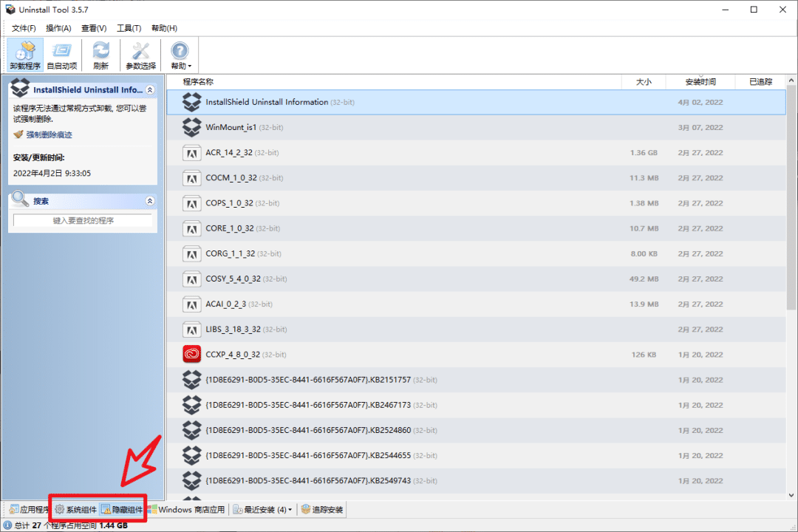This screenshot has width=798, height=532.
Task: Click the KB2524860 entry icon
Action: pos(192,430)
